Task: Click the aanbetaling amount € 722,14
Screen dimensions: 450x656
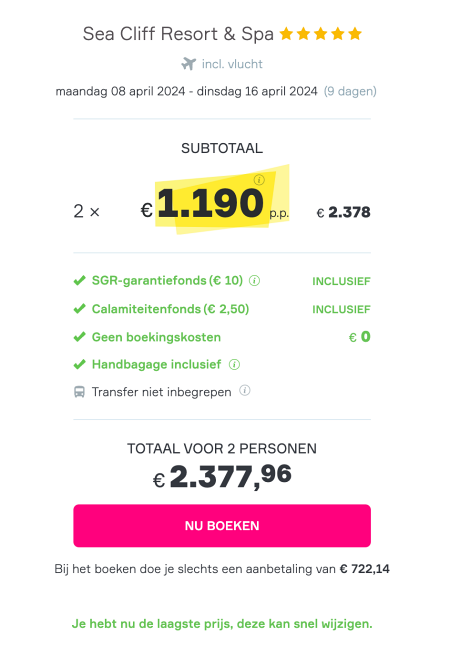Action: [x=365, y=569]
